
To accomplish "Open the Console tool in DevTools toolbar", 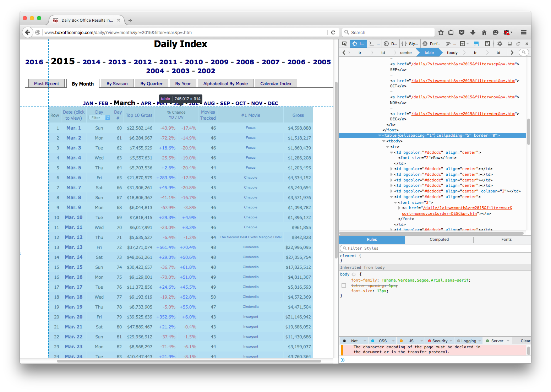I will point(375,44).
